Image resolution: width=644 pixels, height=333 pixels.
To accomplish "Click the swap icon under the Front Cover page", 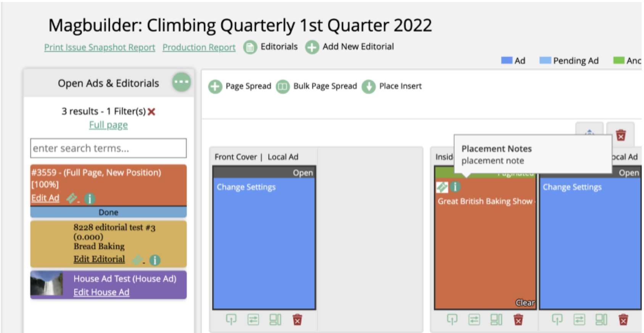I will (x=253, y=320).
